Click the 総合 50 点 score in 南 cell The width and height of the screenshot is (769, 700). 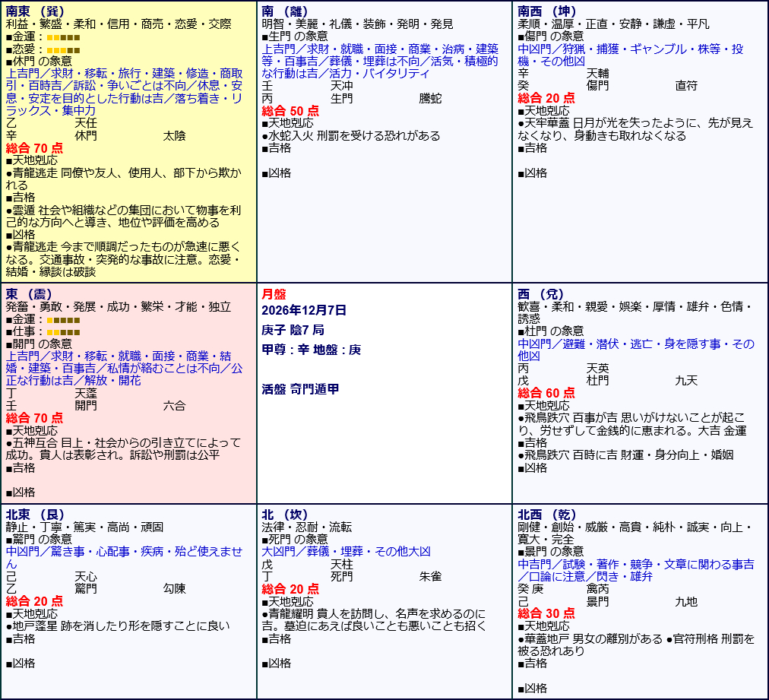[290, 110]
